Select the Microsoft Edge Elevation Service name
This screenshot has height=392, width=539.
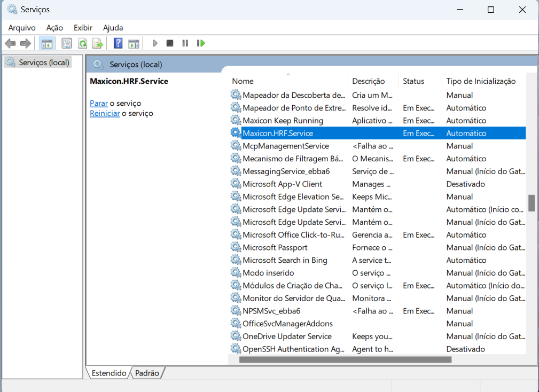point(293,197)
